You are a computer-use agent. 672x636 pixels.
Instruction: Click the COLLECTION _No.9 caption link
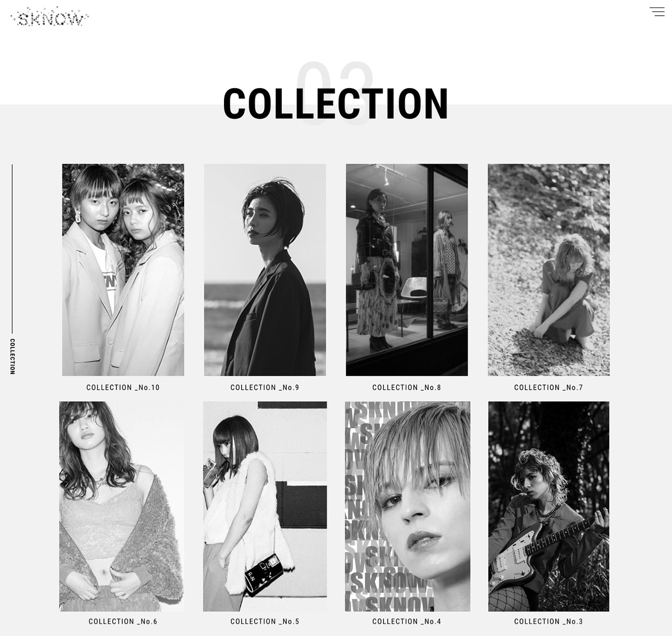coord(265,387)
